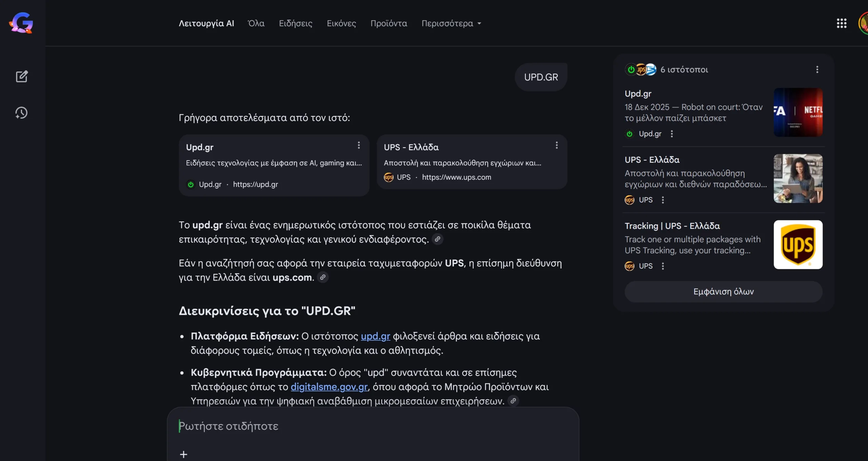Click the UPS logo thumbnail in the side panel
This screenshot has height=461, width=868.
tap(798, 244)
